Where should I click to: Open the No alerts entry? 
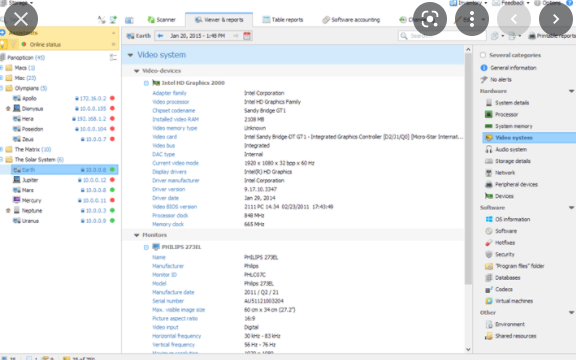coord(496,79)
